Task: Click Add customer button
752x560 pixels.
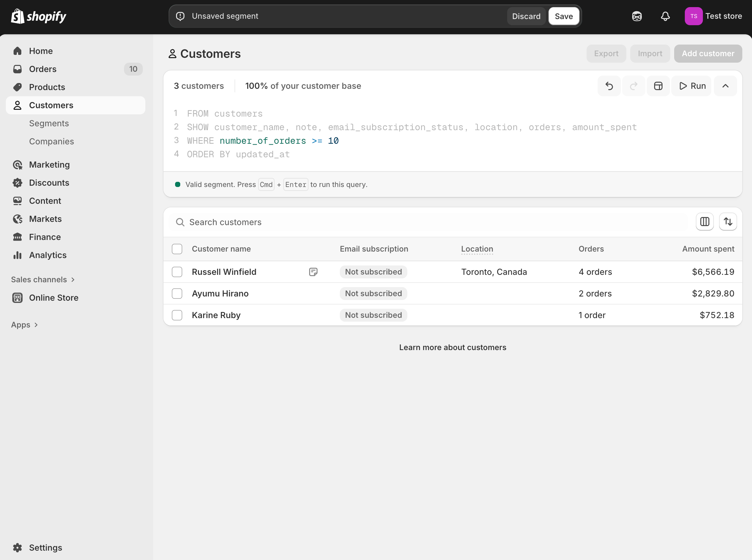Action: (x=708, y=54)
